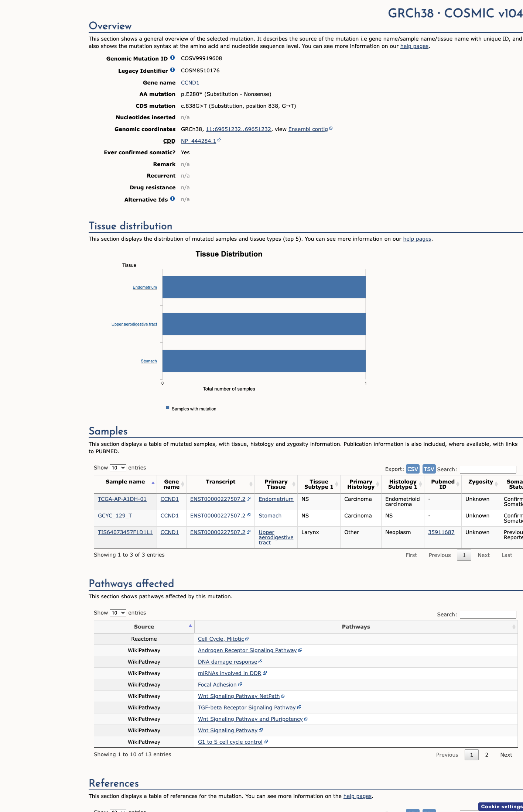Click external icon after Androgen Receptor Signaling Pathway
Image resolution: width=523 pixels, height=812 pixels.
(300, 650)
